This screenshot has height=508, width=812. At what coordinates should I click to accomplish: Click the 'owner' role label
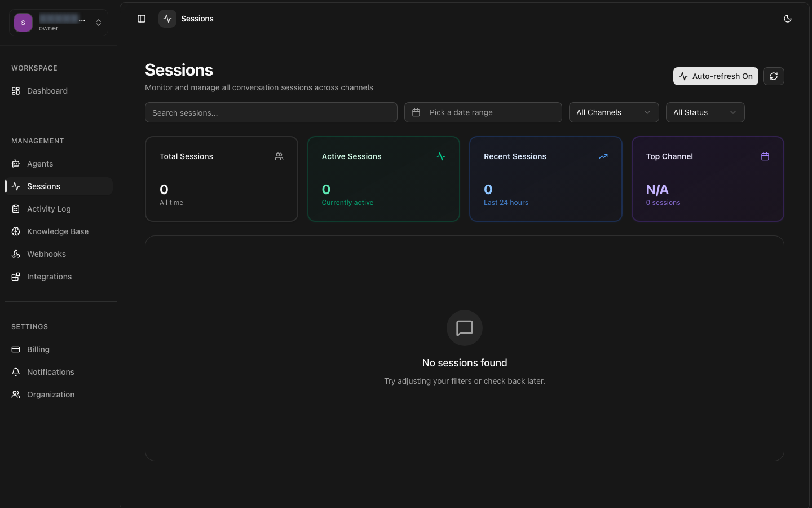[x=48, y=28]
